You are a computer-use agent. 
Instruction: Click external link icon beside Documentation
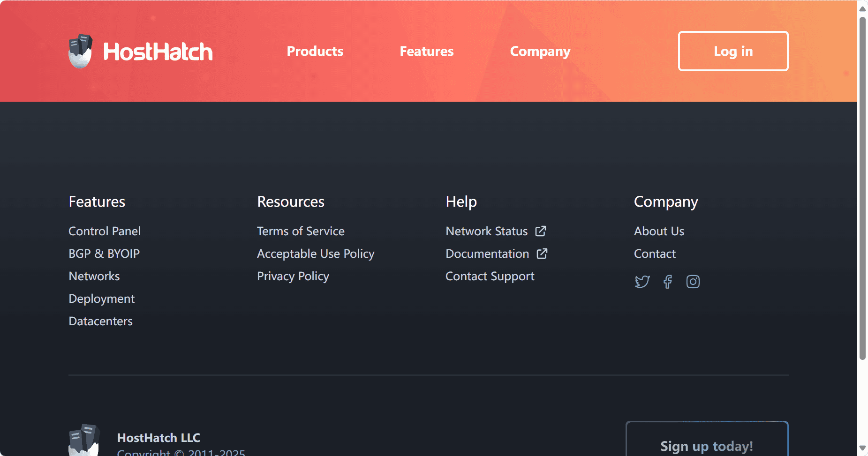click(542, 254)
